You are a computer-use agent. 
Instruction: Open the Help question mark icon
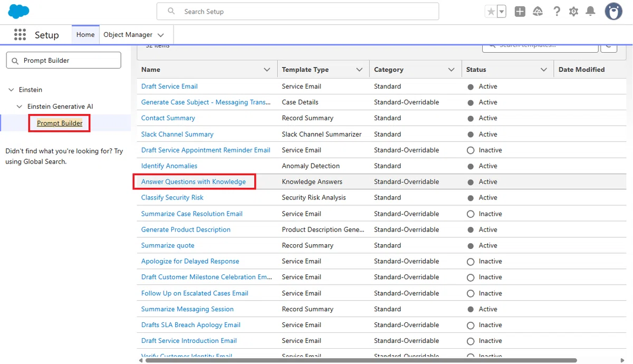pos(557,12)
